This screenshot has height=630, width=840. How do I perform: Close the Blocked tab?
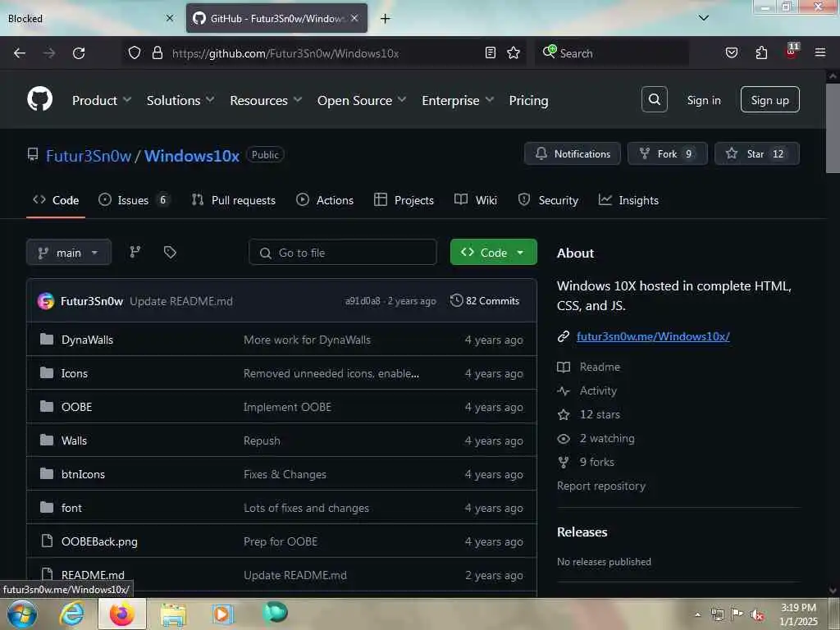(169, 18)
